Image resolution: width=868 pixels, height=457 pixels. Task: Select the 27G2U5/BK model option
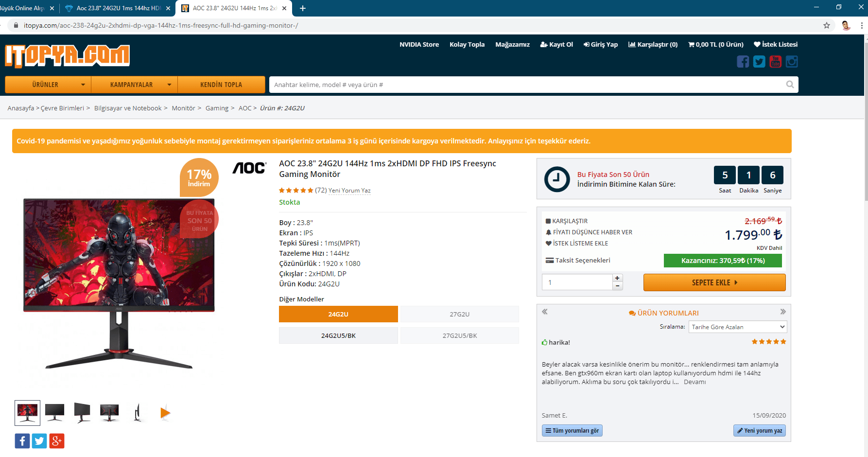[x=460, y=335]
